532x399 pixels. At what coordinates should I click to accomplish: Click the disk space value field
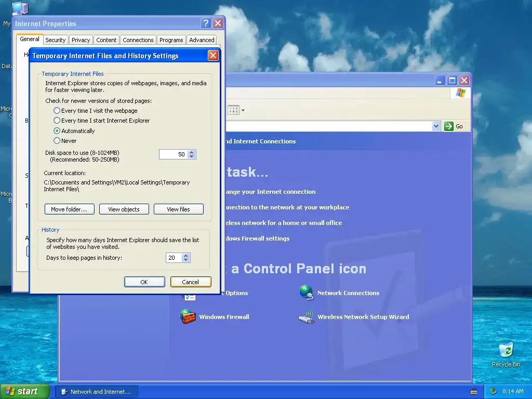coord(174,154)
